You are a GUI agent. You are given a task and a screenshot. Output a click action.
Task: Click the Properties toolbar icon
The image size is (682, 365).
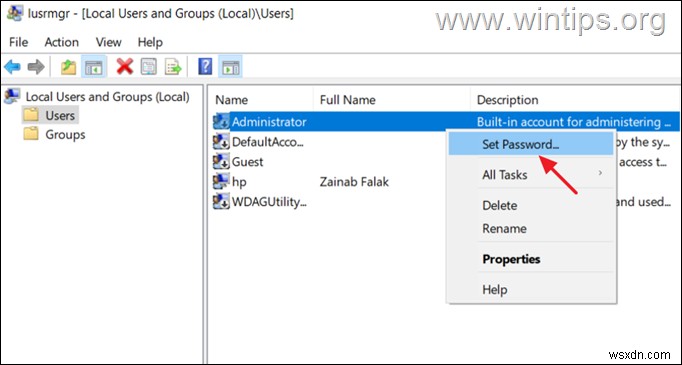(149, 67)
